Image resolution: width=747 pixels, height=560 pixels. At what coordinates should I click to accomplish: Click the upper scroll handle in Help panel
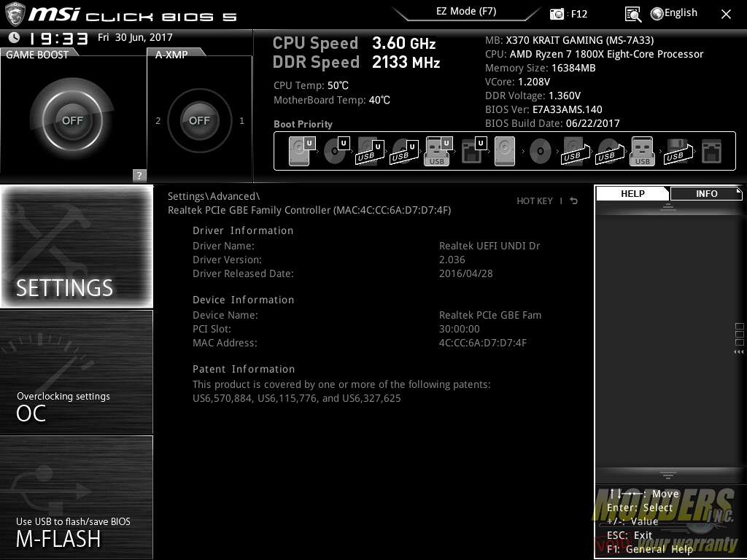point(668,206)
